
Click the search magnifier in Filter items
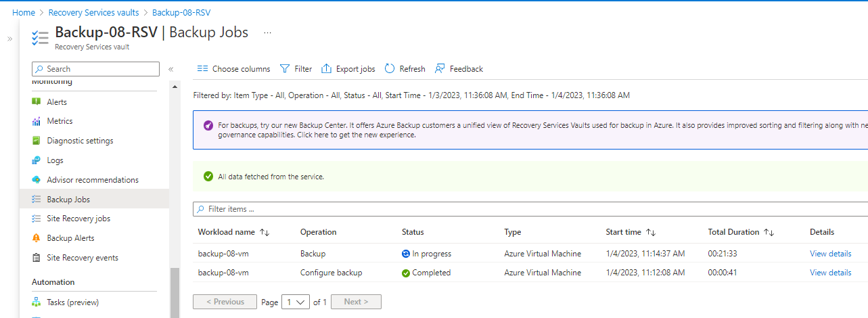click(x=201, y=209)
